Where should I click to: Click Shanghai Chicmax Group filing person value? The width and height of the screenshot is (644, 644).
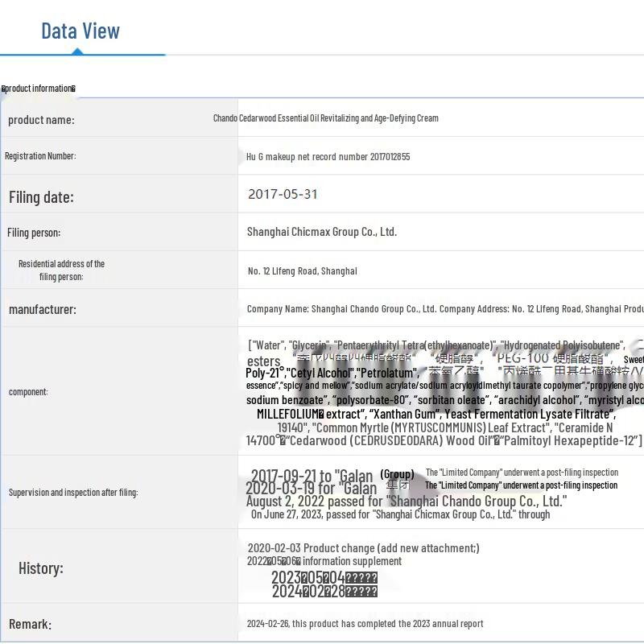(x=321, y=232)
